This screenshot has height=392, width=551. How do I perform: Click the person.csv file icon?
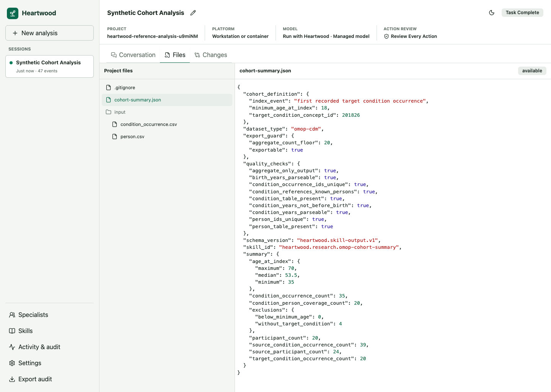[x=115, y=137]
